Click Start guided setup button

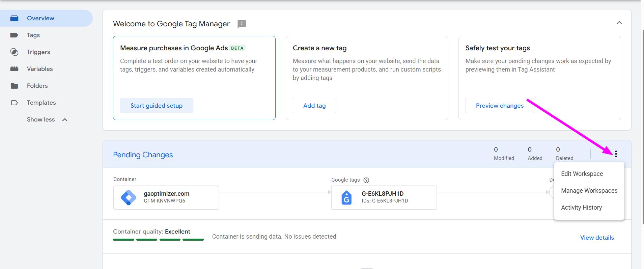[157, 106]
